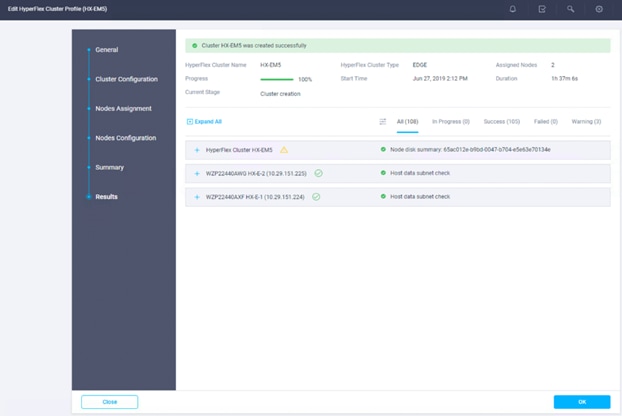The width and height of the screenshot is (622, 416).
Task: Click green dot beside HX-E-2 Host data subnet check
Action: [x=383, y=173]
